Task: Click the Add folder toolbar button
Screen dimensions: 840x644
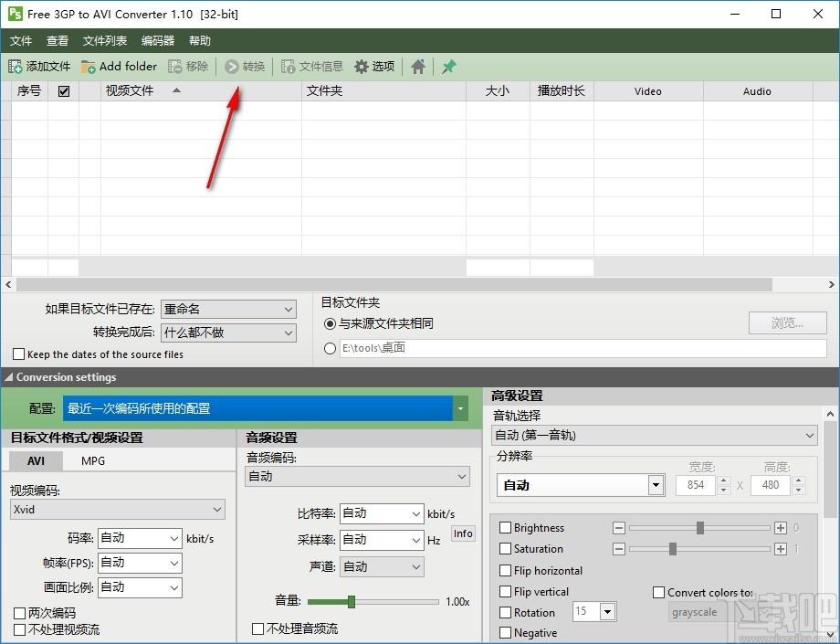Action: point(119,67)
